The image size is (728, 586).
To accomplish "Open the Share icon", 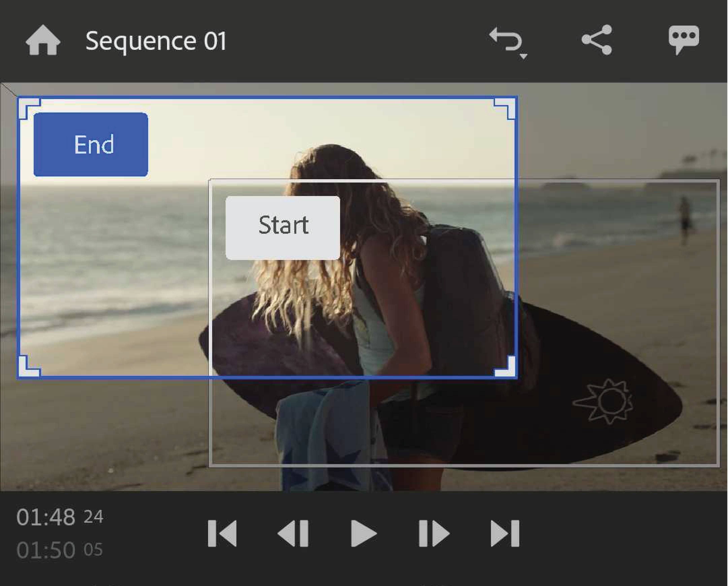I will click(597, 40).
